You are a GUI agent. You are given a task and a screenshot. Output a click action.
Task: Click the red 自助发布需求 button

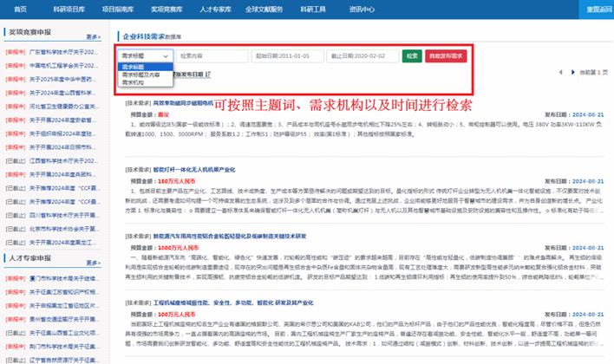446,56
